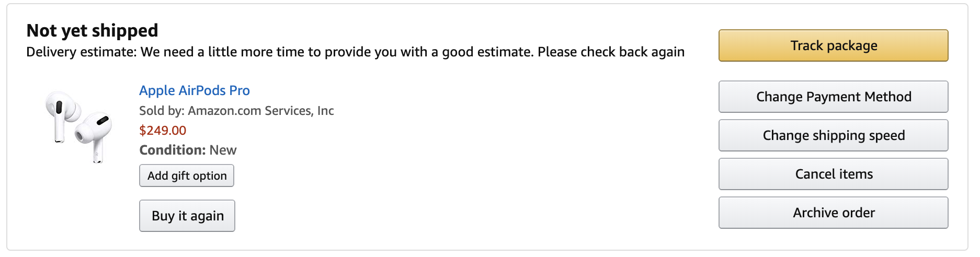Viewport: 980px width, 257px height.
Task: Open the Apple AirPods Pro product link
Action: pyautogui.click(x=194, y=90)
